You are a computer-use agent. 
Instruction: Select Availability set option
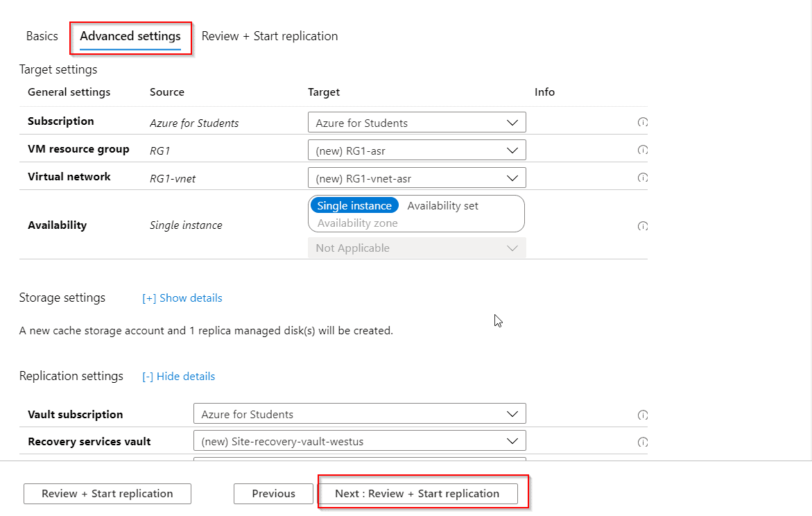[442, 206]
